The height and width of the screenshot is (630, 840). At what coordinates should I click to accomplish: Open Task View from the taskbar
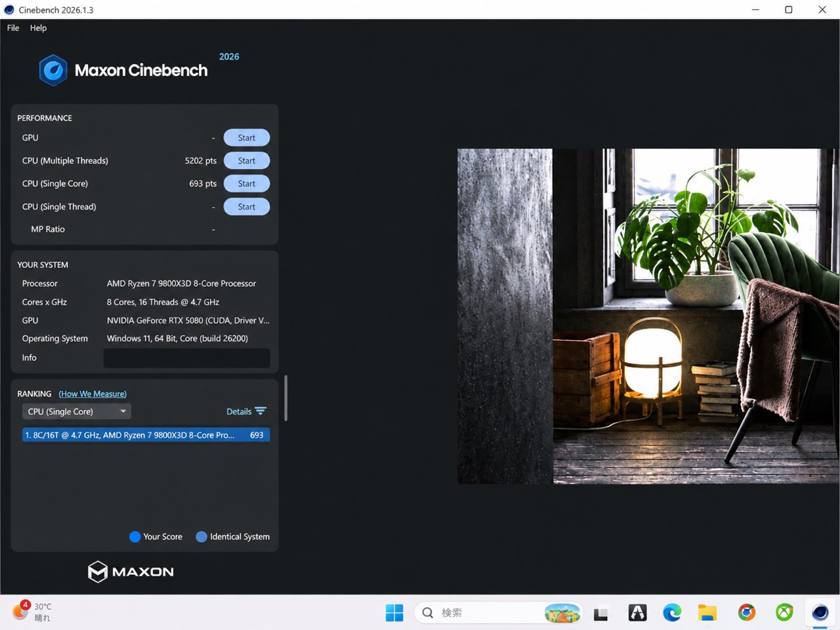600,613
